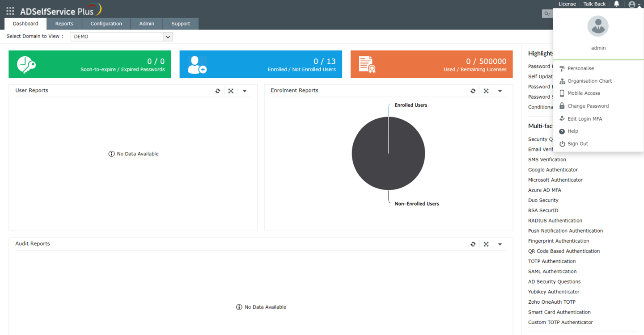Open User Reports panel dropdown arrow

(x=245, y=91)
